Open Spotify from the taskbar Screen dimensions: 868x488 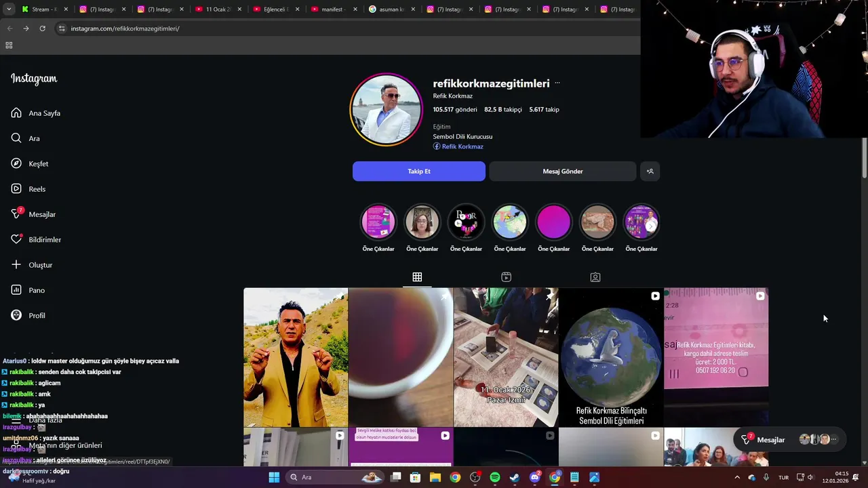click(x=495, y=477)
